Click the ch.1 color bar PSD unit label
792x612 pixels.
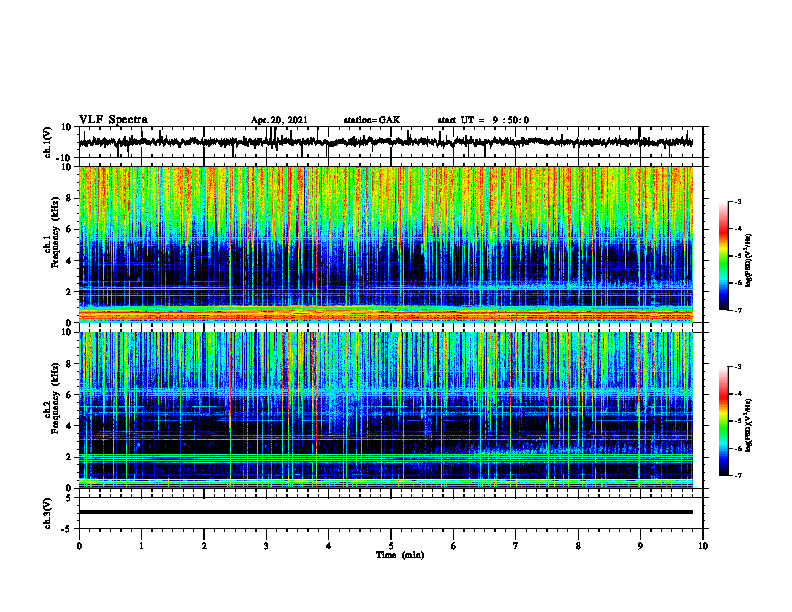coord(749,261)
